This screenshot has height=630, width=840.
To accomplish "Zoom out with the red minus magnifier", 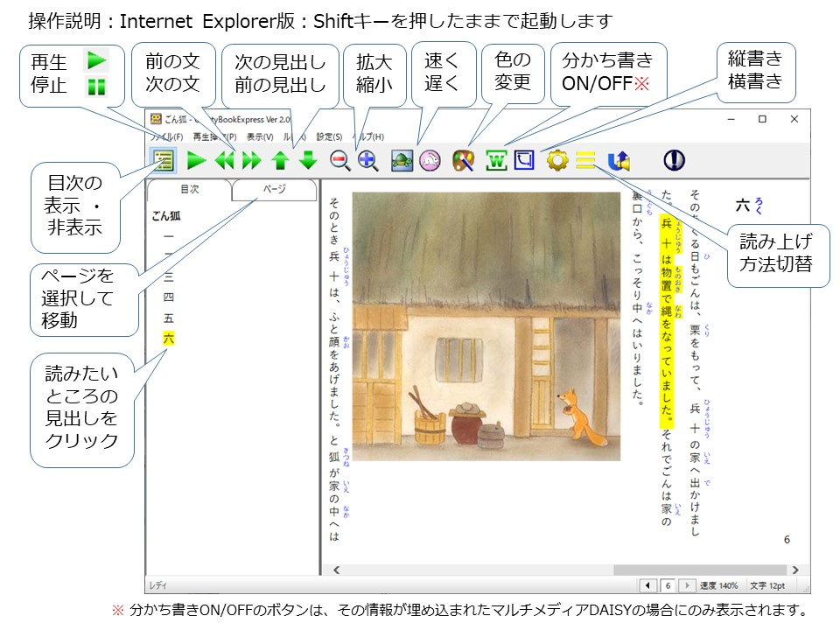I will tap(340, 161).
